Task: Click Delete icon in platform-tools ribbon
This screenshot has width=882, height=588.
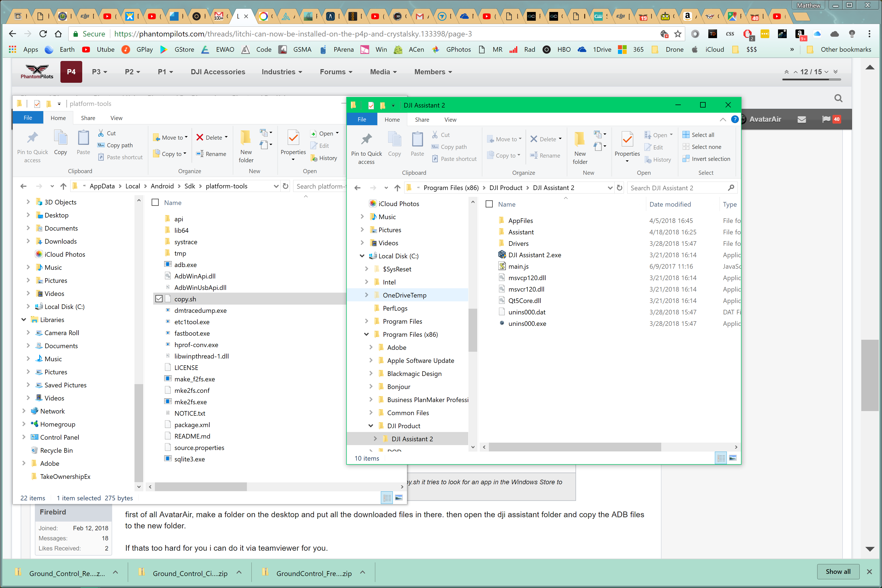Action: pos(200,137)
